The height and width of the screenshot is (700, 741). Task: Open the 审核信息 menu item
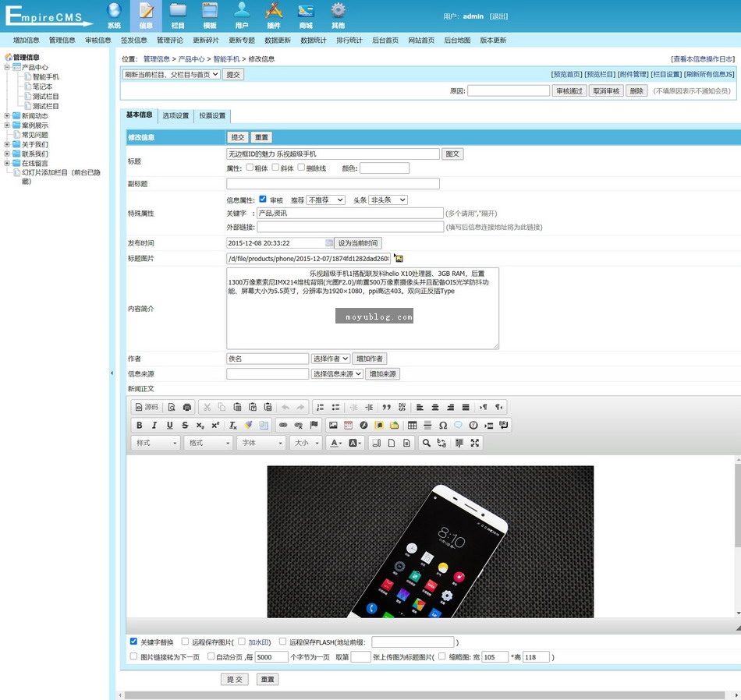tap(98, 41)
